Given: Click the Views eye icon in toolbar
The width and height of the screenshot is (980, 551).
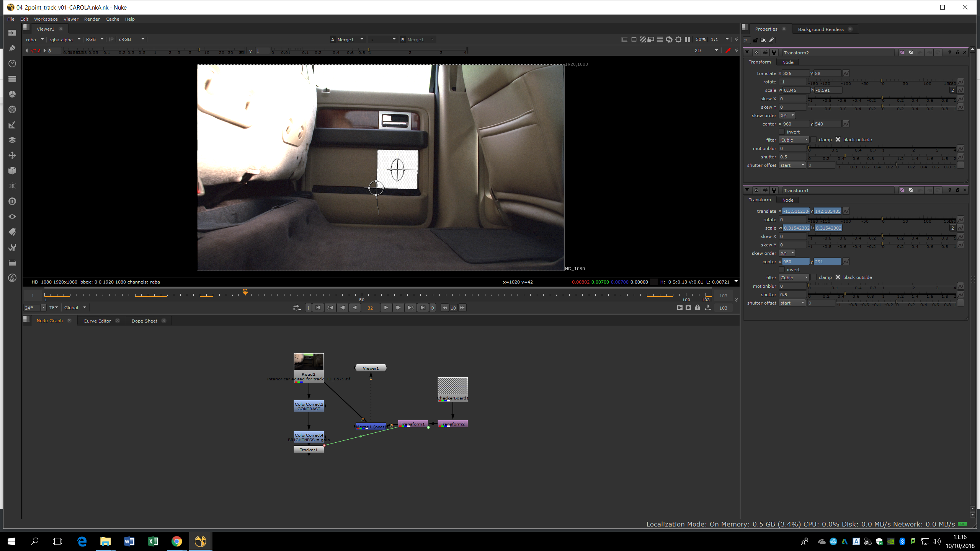Looking at the screenshot, I should (12, 217).
